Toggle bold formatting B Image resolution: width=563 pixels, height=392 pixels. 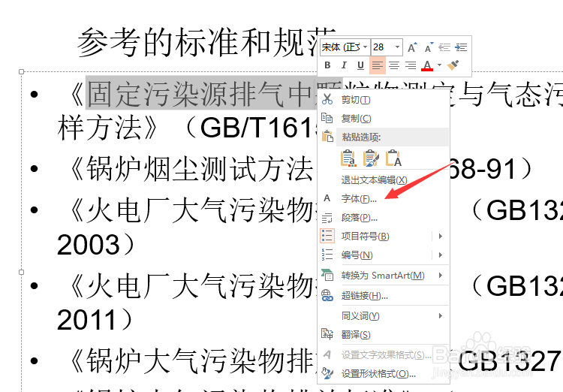click(327, 65)
